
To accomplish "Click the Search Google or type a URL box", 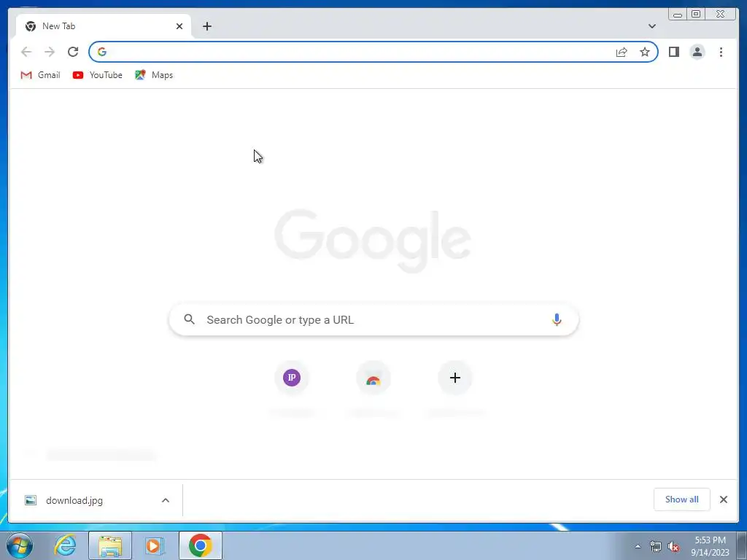I will pyautogui.click(x=374, y=319).
